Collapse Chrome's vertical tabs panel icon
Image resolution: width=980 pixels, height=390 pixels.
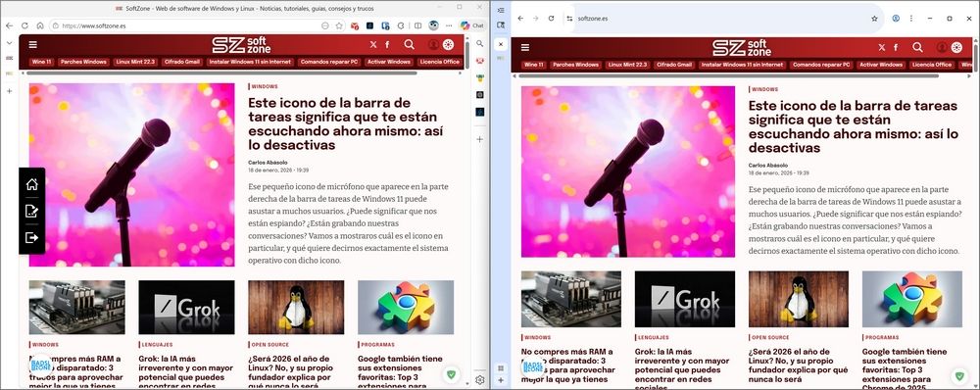[x=501, y=11]
